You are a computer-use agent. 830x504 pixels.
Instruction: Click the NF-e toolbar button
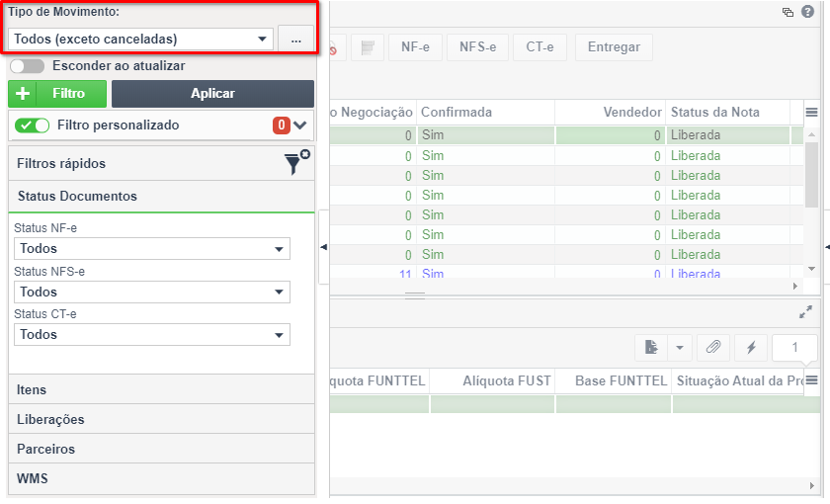click(416, 47)
